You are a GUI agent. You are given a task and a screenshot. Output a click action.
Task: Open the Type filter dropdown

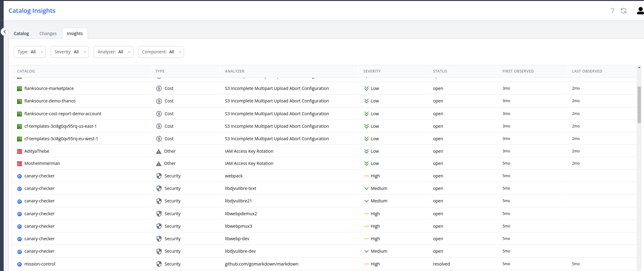click(30, 52)
